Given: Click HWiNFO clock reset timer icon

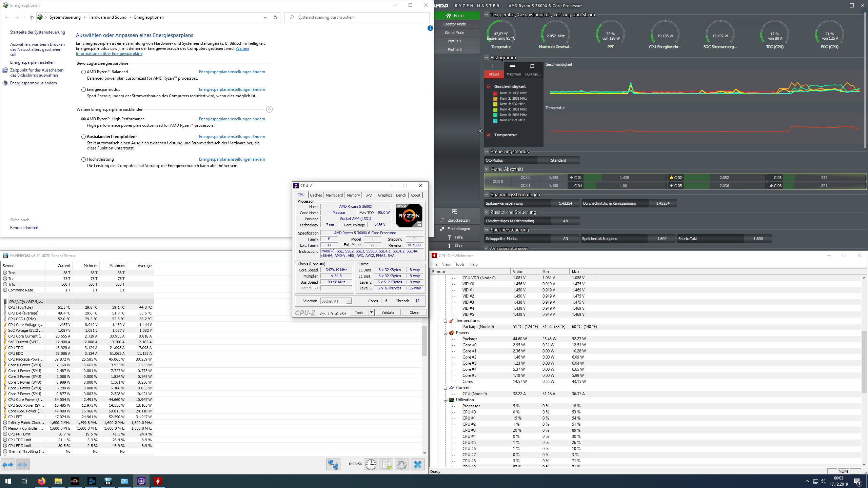Looking at the screenshot, I should pyautogui.click(x=371, y=464).
